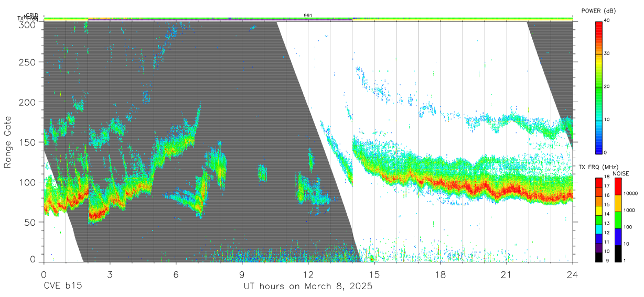The width and height of the screenshot is (644, 297).
Task: Click the CPID label at top left
Action: (x=32, y=15)
